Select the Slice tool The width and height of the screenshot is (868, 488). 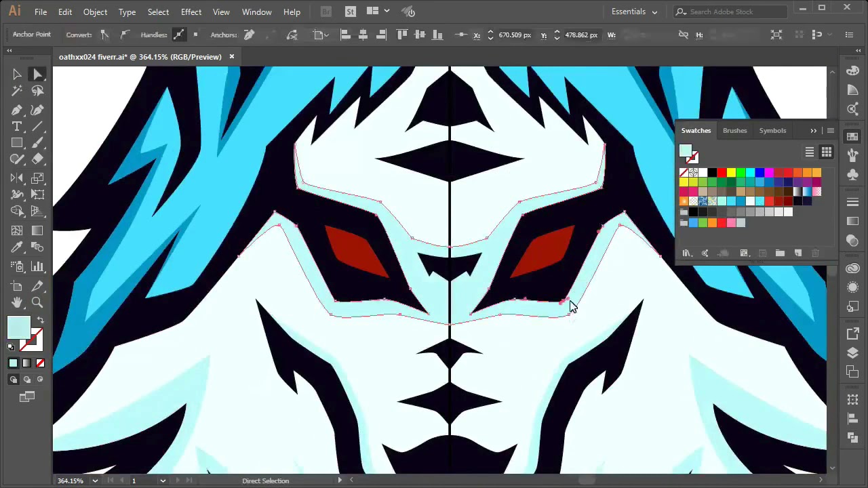click(x=37, y=286)
